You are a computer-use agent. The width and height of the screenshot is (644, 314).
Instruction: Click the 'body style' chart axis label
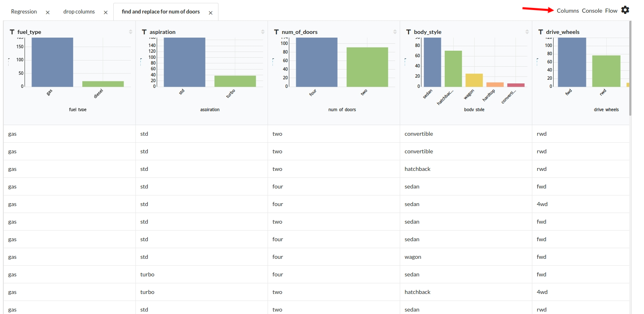click(x=474, y=110)
